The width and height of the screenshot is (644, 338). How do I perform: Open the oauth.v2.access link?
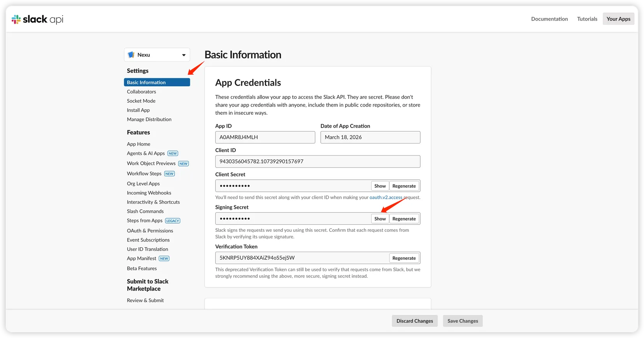(386, 198)
